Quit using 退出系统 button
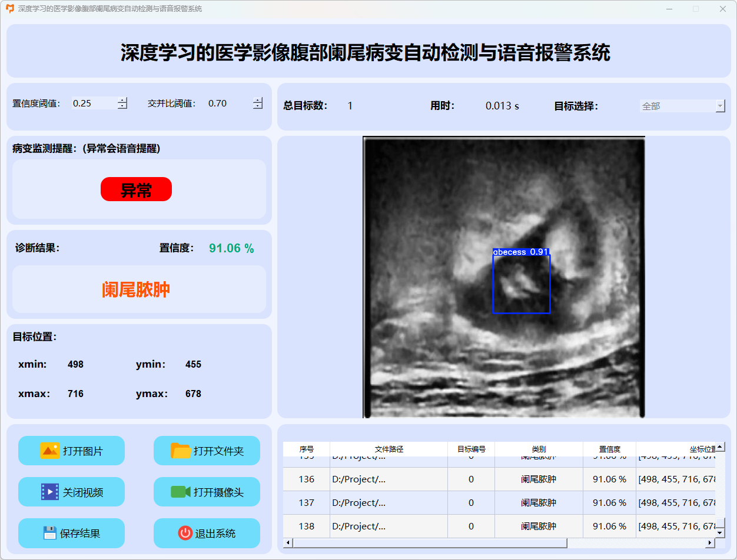The width and height of the screenshot is (737, 560). [207, 533]
